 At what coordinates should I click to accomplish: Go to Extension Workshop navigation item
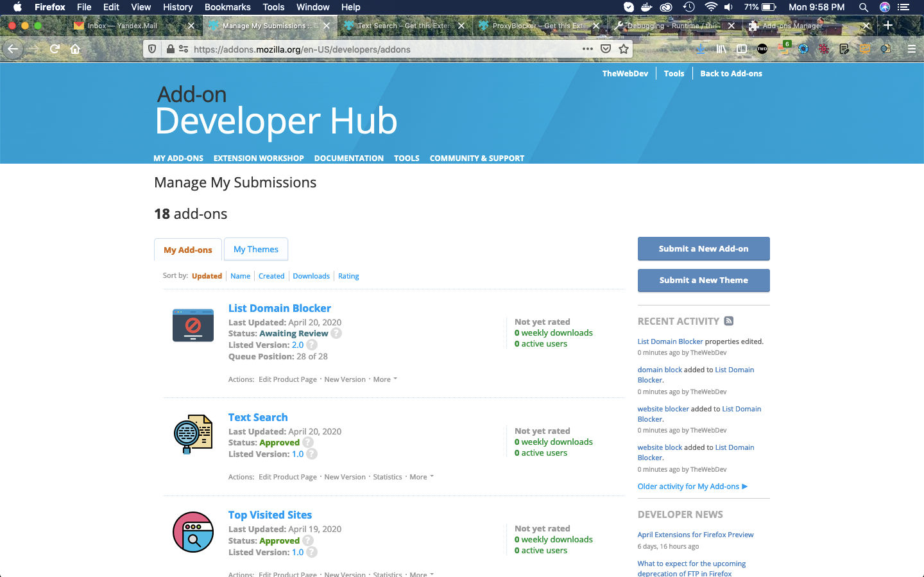(259, 158)
